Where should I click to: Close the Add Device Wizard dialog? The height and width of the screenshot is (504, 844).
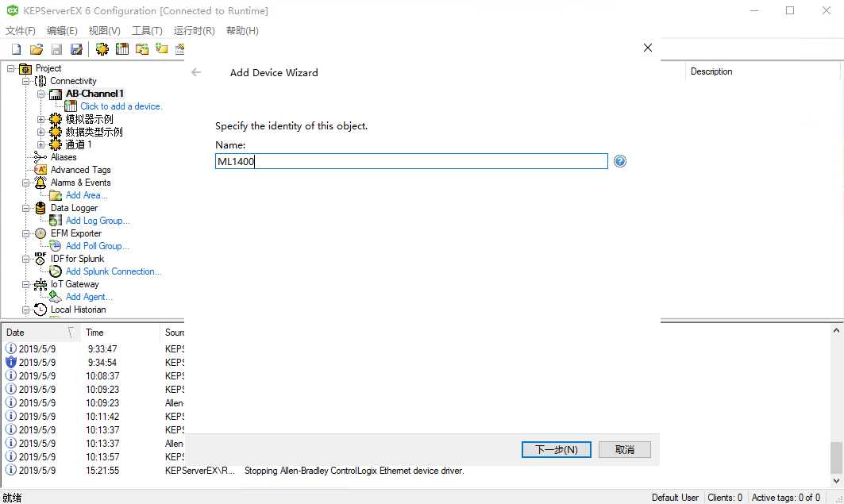(648, 48)
